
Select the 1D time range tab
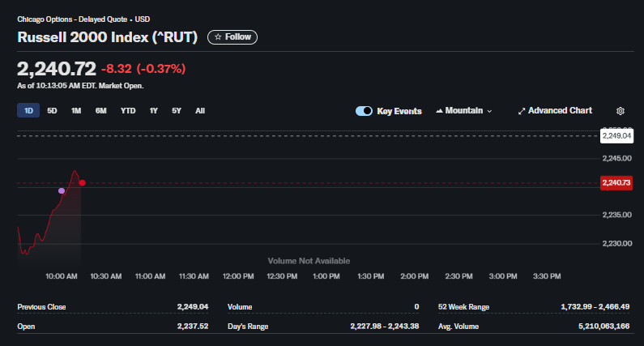pos(28,110)
